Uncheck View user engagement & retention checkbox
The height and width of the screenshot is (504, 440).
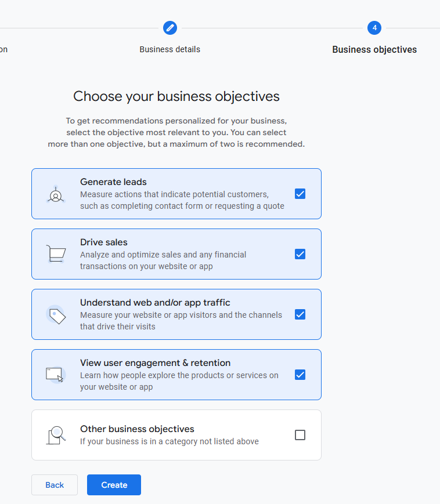(x=300, y=375)
